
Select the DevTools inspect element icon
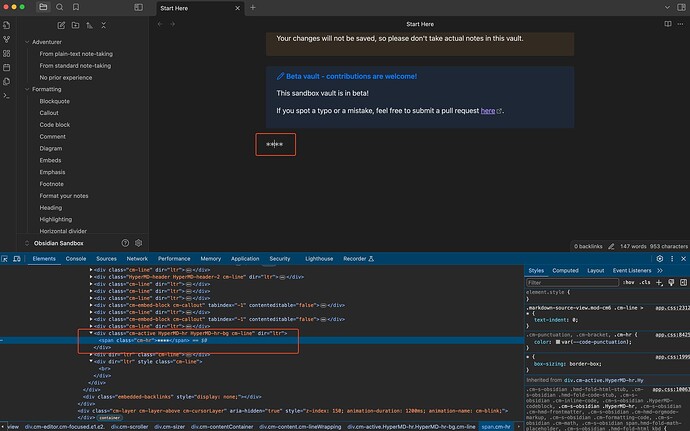(4, 259)
